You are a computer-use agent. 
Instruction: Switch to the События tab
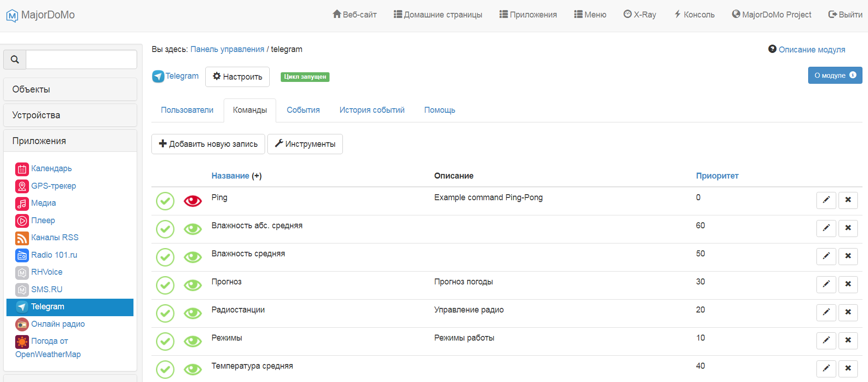pos(303,110)
